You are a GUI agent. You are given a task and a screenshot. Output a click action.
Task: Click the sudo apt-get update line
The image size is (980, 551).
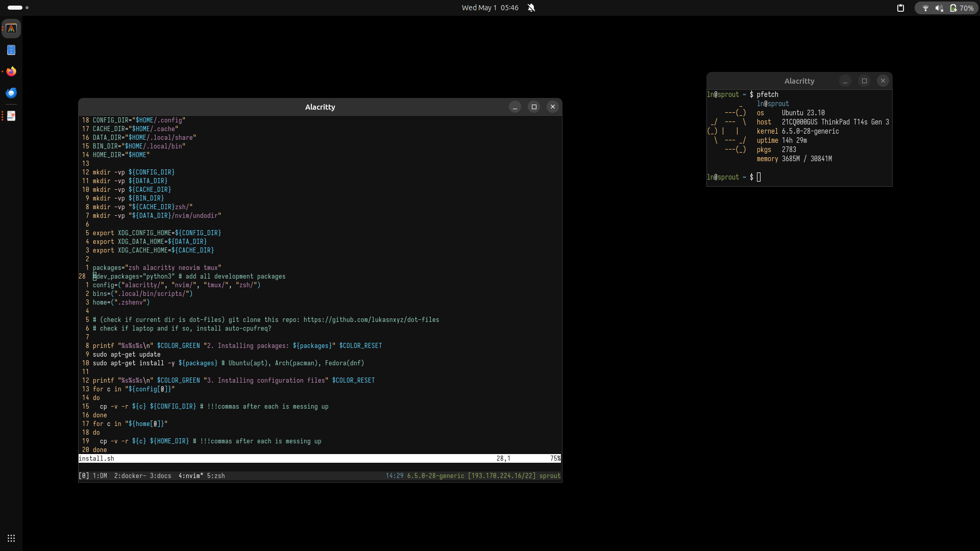(x=127, y=355)
